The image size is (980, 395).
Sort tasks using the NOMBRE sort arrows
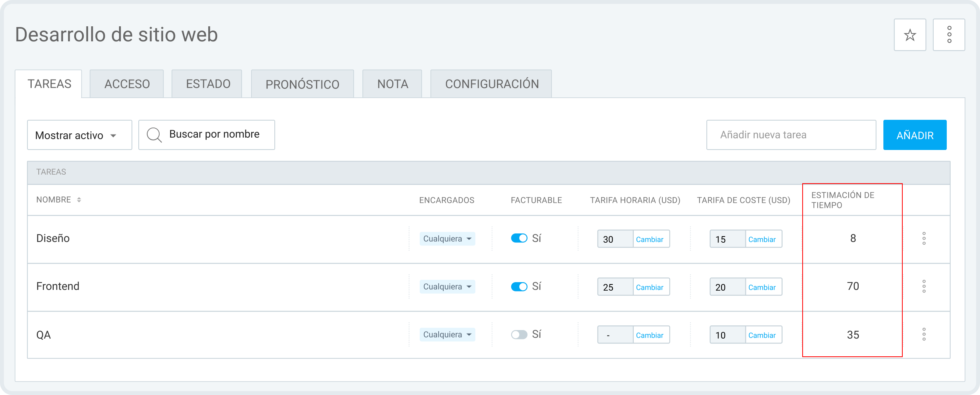point(80,200)
